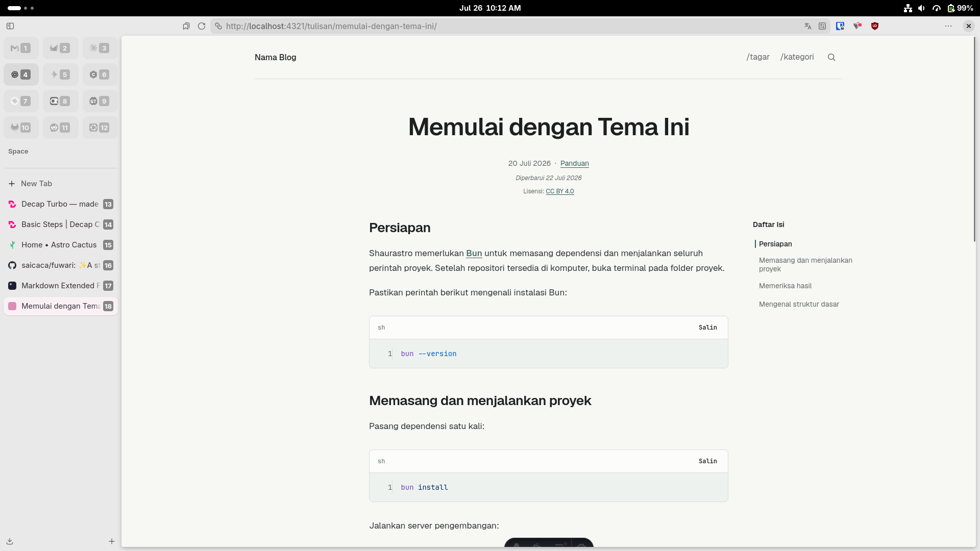Open the uBlock Origin extension

coord(875,26)
